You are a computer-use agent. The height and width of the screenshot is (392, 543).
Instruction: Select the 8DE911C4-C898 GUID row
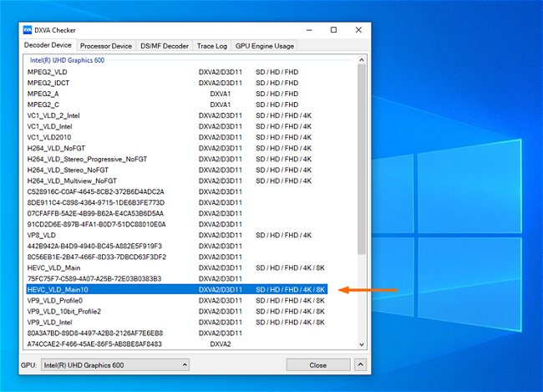(176, 202)
